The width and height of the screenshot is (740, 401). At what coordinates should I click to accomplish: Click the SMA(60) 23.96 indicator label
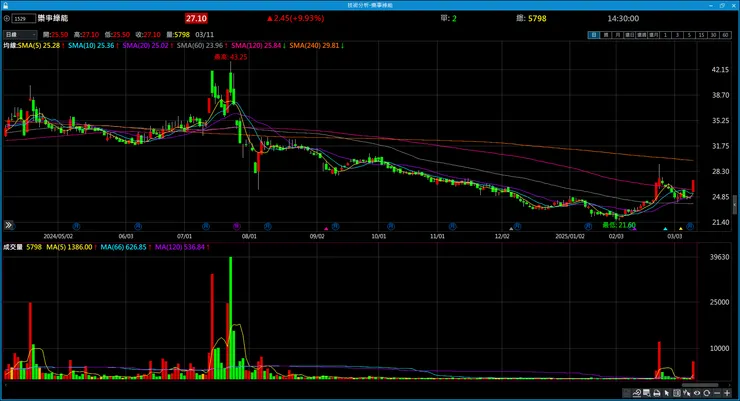point(202,45)
